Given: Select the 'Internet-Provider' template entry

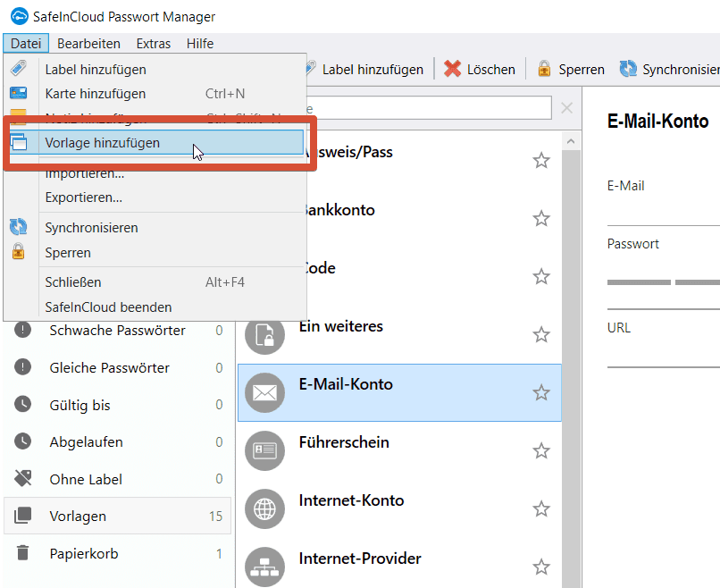Looking at the screenshot, I should point(399,563).
